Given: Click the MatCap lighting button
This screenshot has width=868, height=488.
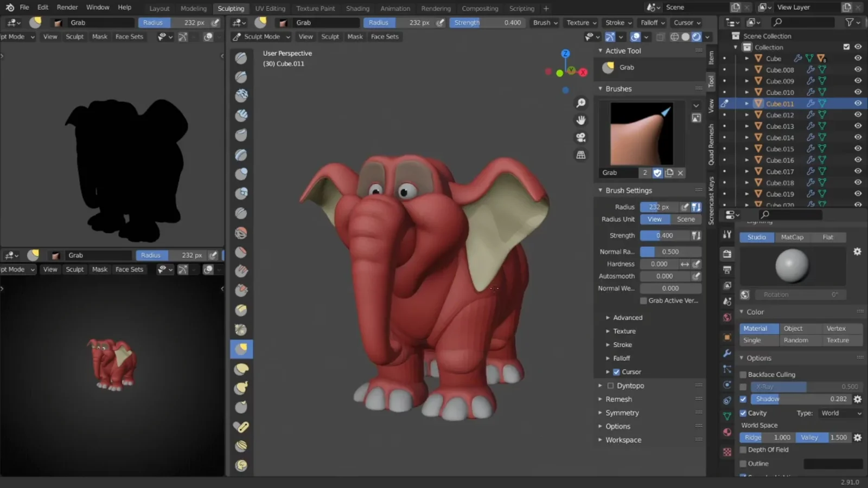Looking at the screenshot, I should tap(792, 237).
